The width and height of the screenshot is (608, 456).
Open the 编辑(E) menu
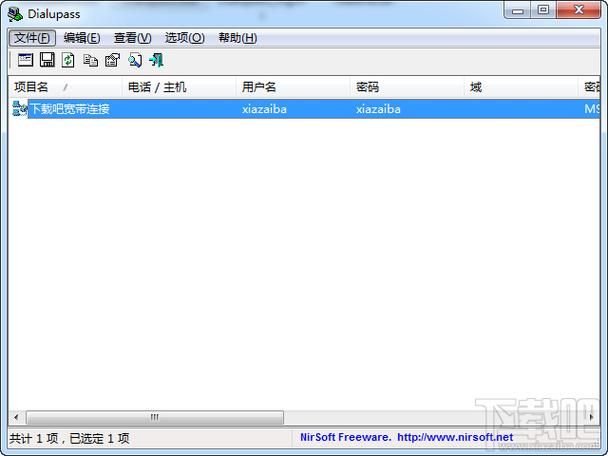(x=82, y=38)
